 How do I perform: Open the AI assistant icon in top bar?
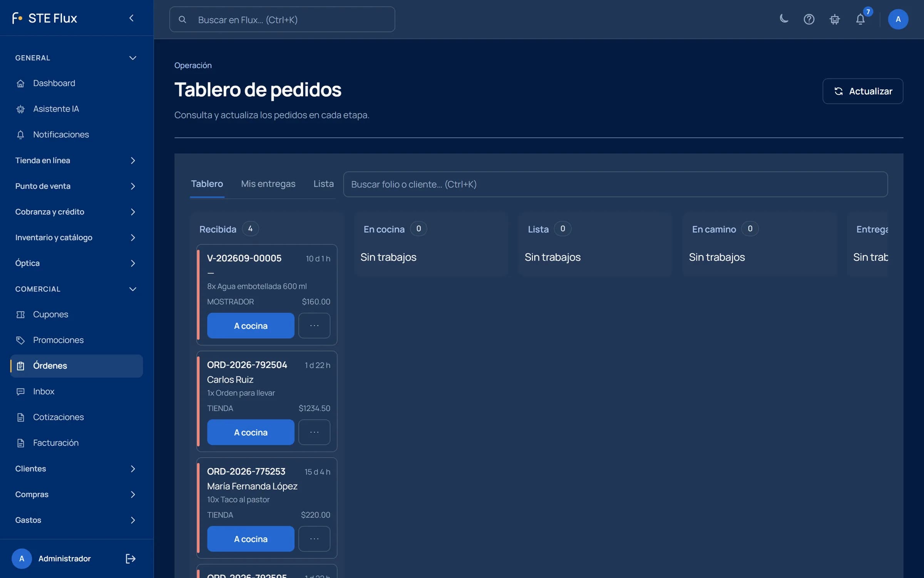pyautogui.click(x=835, y=19)
